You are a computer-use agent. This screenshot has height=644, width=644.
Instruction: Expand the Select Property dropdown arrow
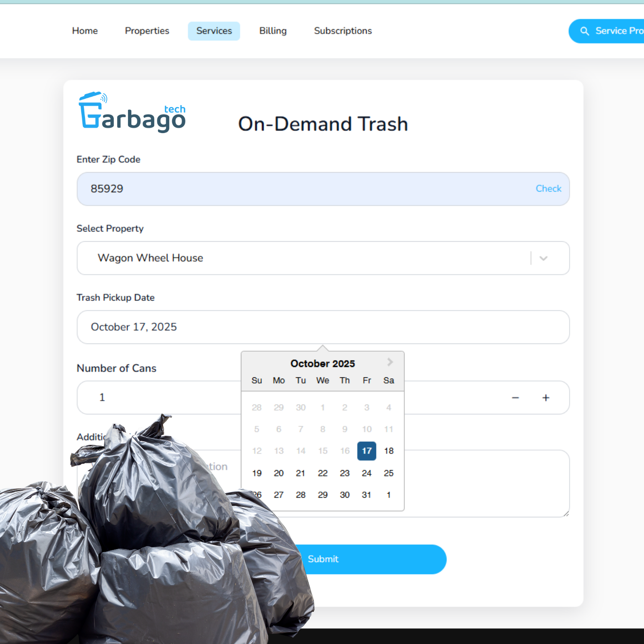pos(544,258)
